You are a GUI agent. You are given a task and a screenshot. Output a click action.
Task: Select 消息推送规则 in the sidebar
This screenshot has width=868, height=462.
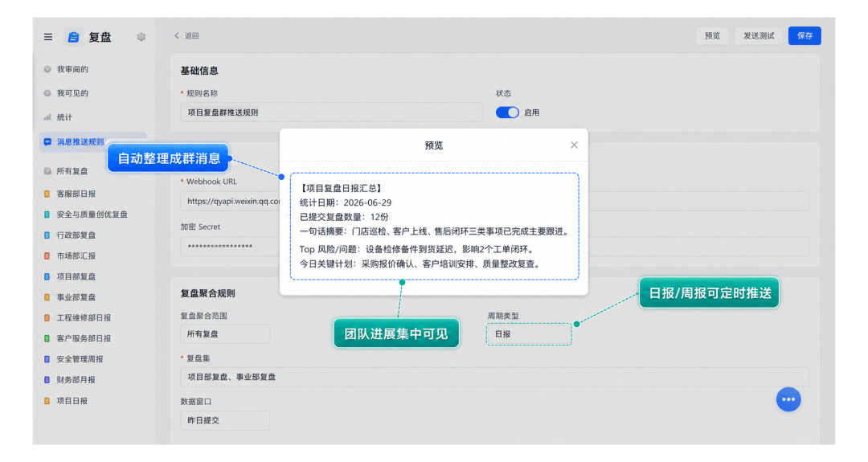[x=80, y=141]
